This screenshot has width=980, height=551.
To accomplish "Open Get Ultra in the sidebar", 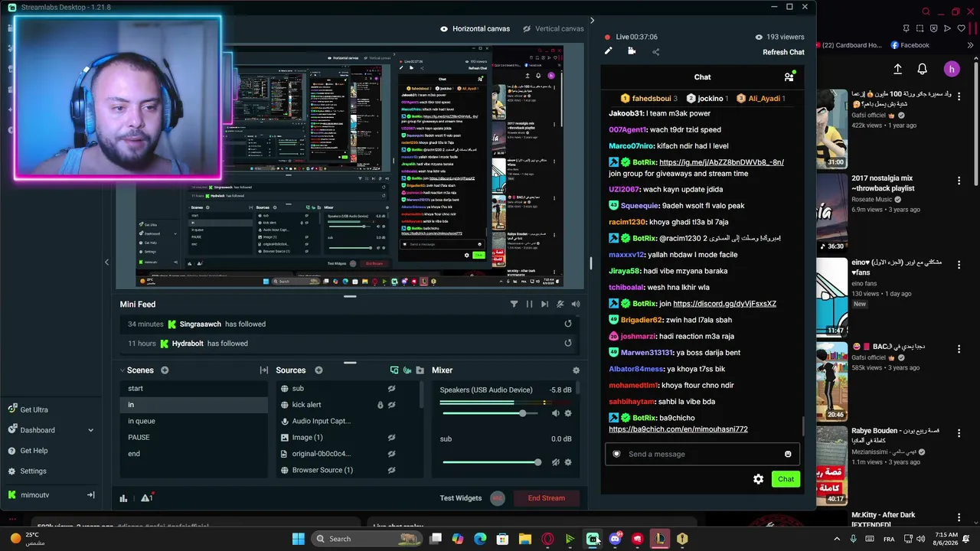I will (34, 409).
